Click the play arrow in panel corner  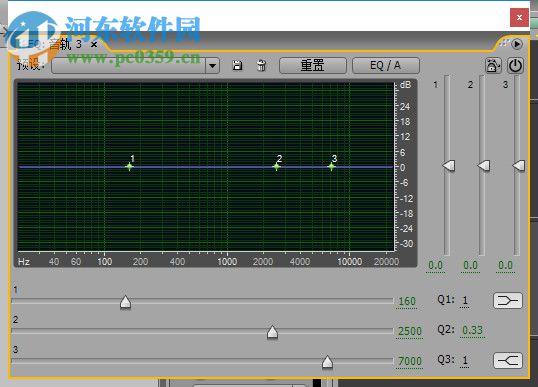pos(517,44)
